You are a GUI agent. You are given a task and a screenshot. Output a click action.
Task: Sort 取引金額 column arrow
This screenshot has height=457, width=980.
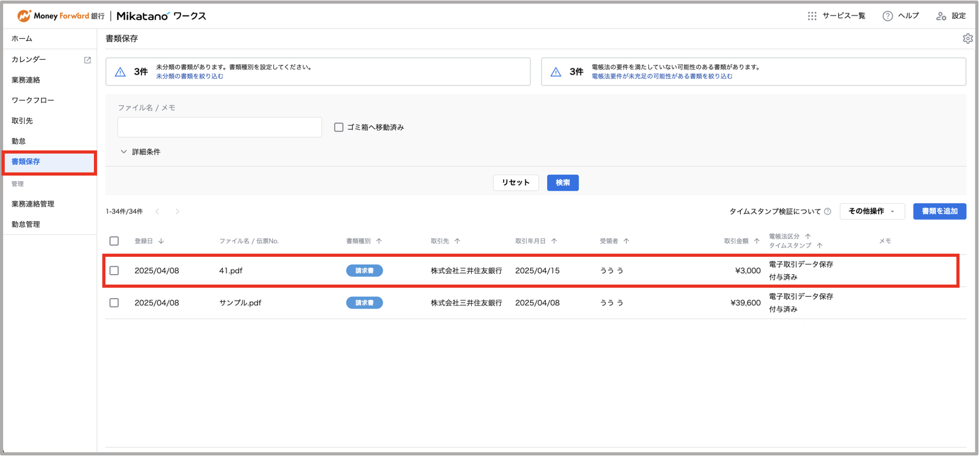point(757,241)
